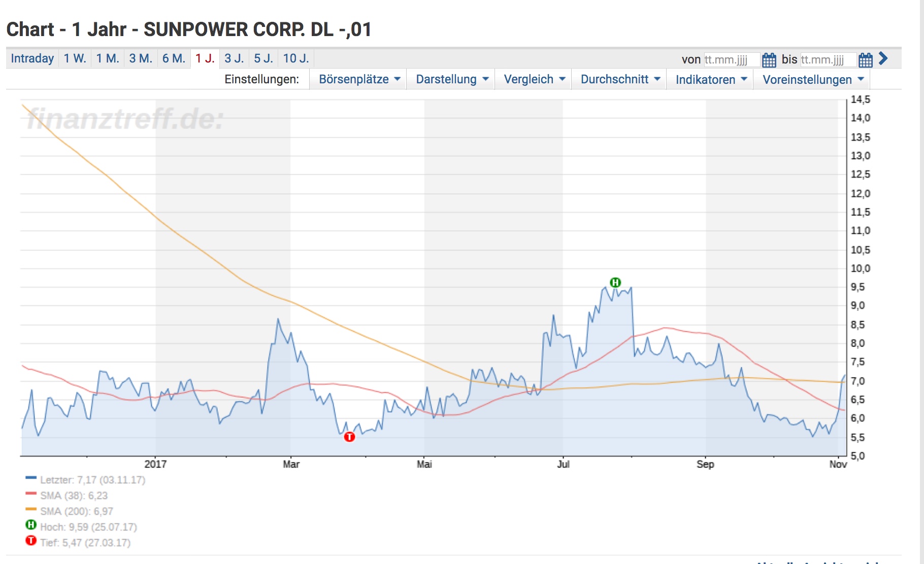The width and height of the screenshot is (924, 564).
Task: Expand the Indikatoren menu
Action: click(x=706, y=79)
